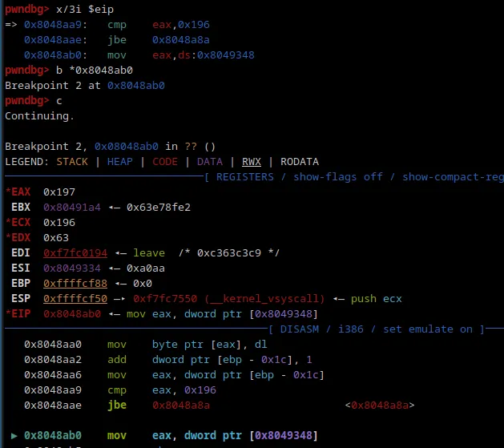Screen dimensions: 504x448
Task: Click the disasm row address 0x8048aa9
Action: click(x=53, y=390)
